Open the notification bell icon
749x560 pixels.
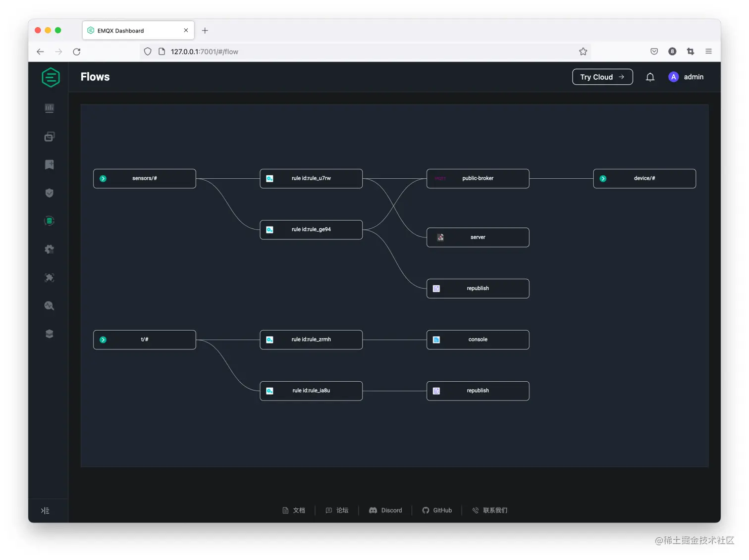click(650, 77)
